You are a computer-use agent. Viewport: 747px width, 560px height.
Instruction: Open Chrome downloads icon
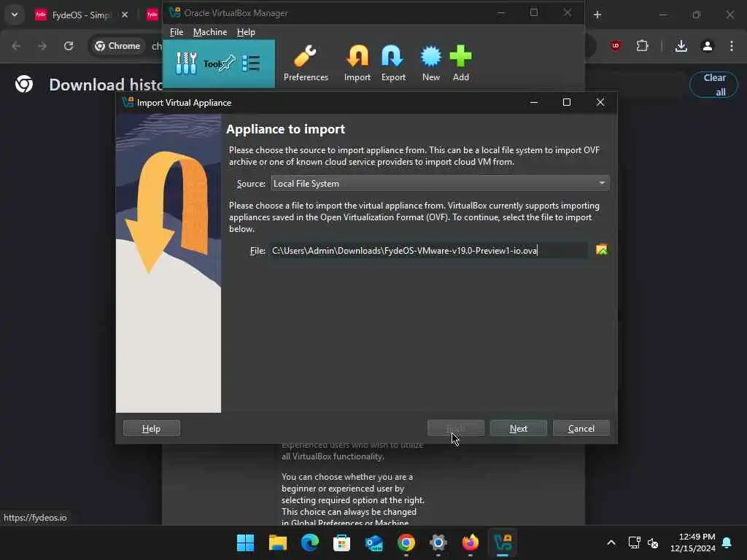tap(681, 46)
